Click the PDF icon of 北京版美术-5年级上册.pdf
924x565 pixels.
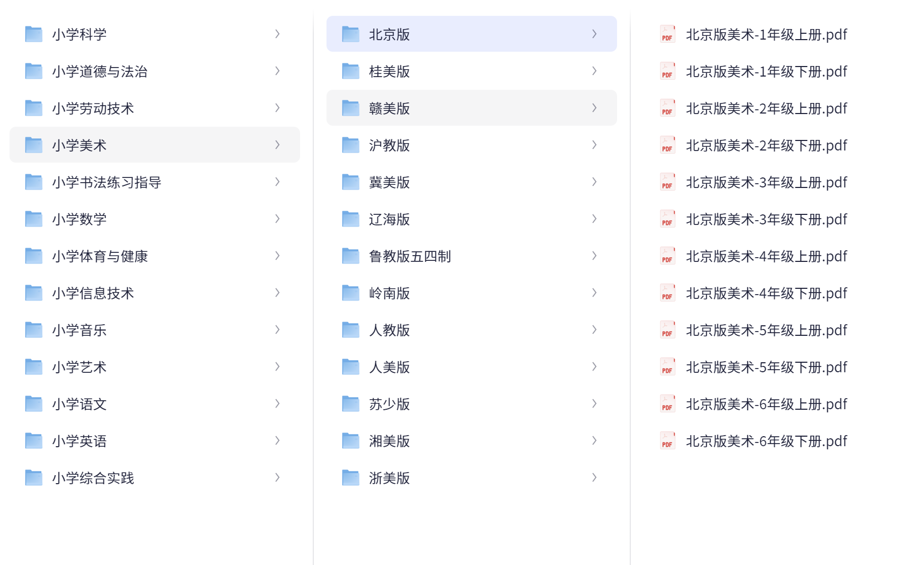point(668,329)
